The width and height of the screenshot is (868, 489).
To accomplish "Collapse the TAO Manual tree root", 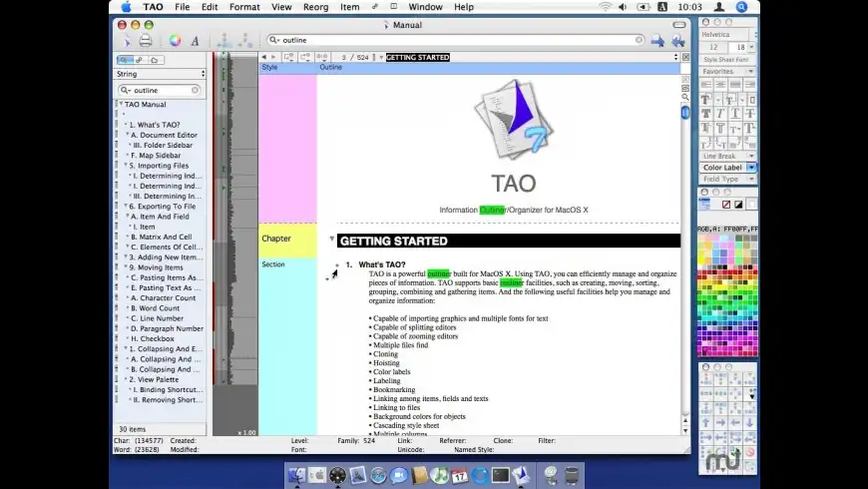I will (121, 104).
